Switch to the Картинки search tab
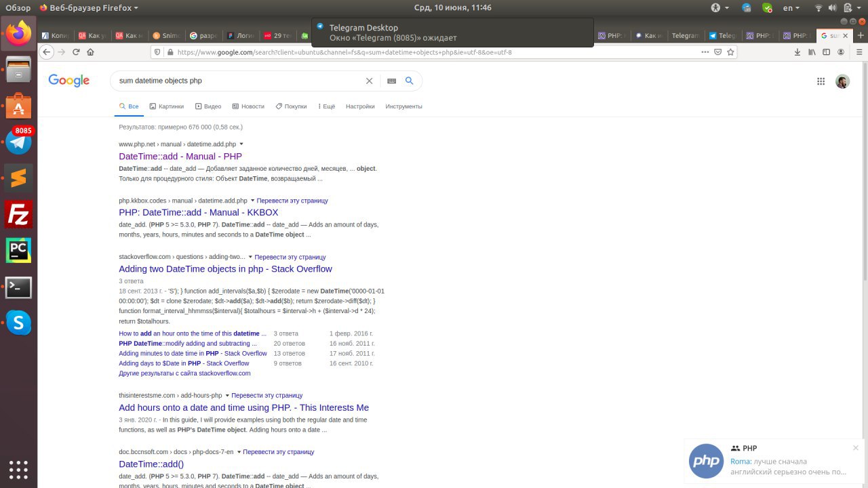Viewport: 868px width, 488px height. pos(166,106)
